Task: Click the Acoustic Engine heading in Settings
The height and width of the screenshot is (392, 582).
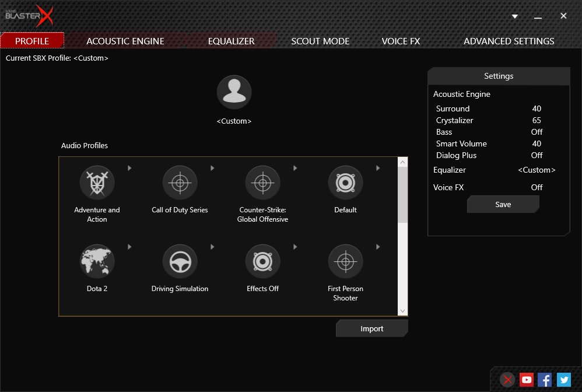Action: pyautogui.click(x=462, y=94)
